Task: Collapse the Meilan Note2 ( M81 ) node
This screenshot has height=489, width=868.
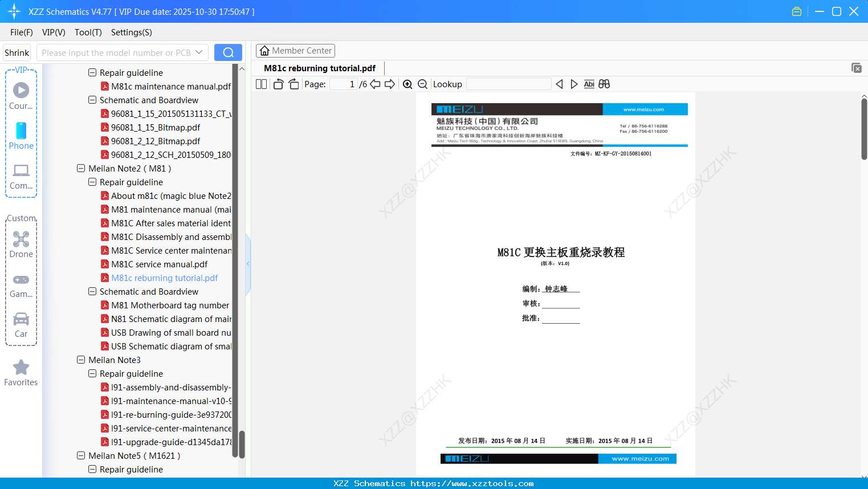Action: [x=81, y=168]
